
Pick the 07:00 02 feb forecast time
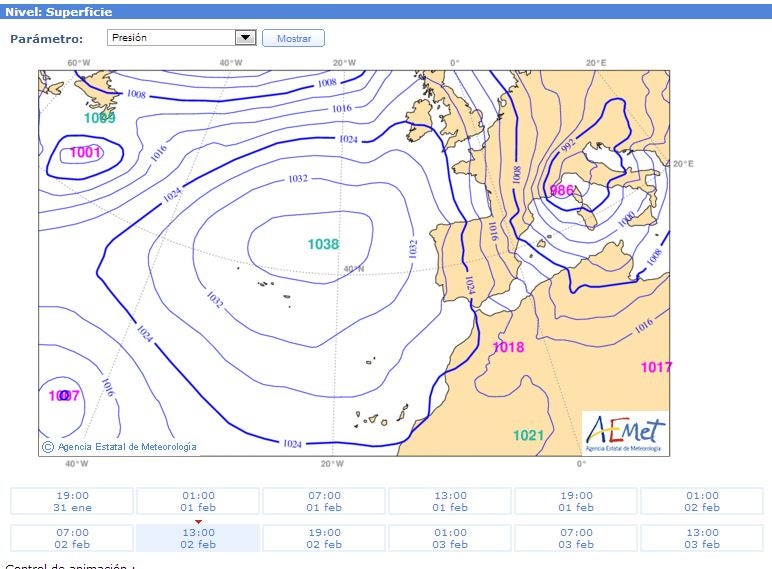(72, 538)
